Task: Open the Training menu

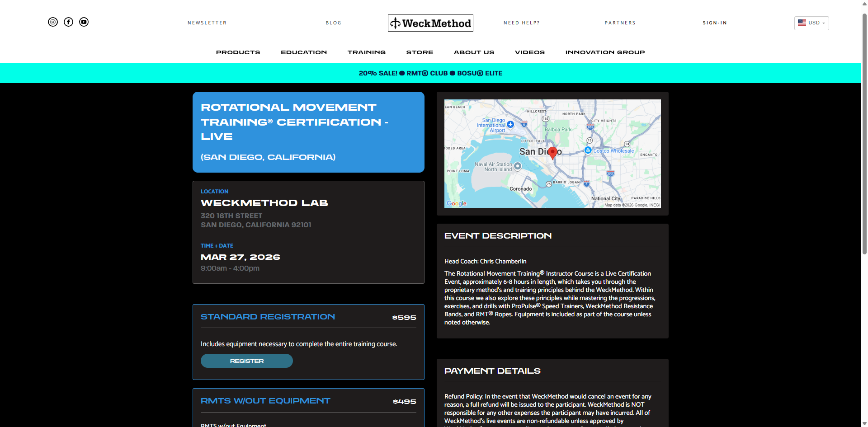Action: click(367, 52)
